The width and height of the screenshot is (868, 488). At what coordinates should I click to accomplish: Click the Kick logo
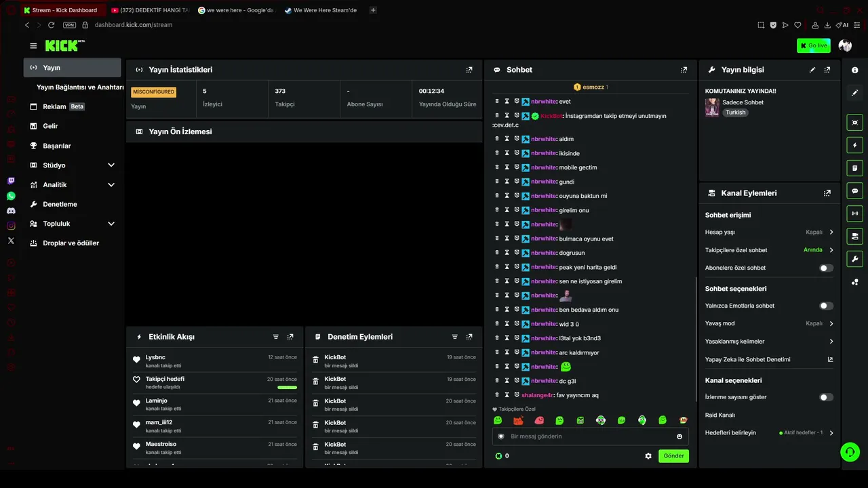(x=65, y=45)
